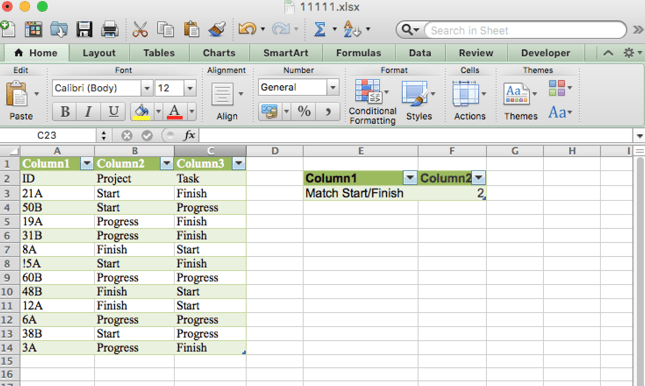Viewport: 645px width, 386px height.
Task: Switch to the Formulas tab
Action: click(358, 53)
